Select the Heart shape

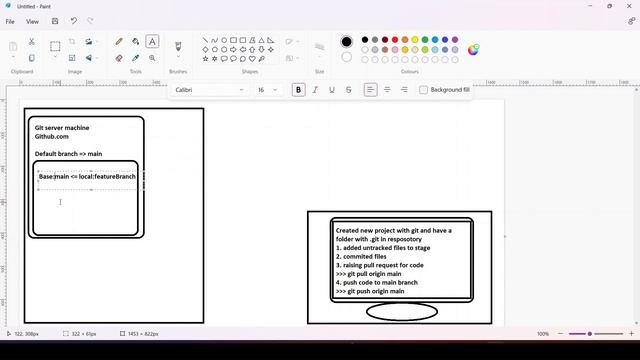252,59
